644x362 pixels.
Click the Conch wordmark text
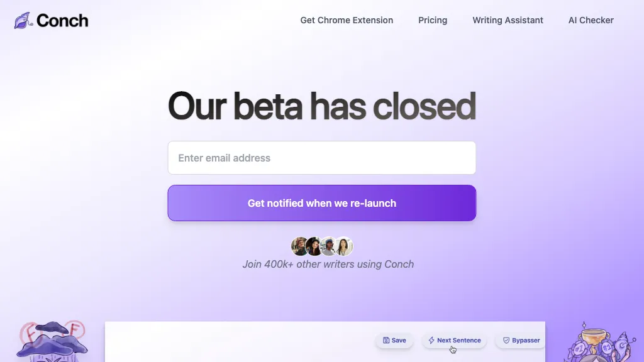62,20
